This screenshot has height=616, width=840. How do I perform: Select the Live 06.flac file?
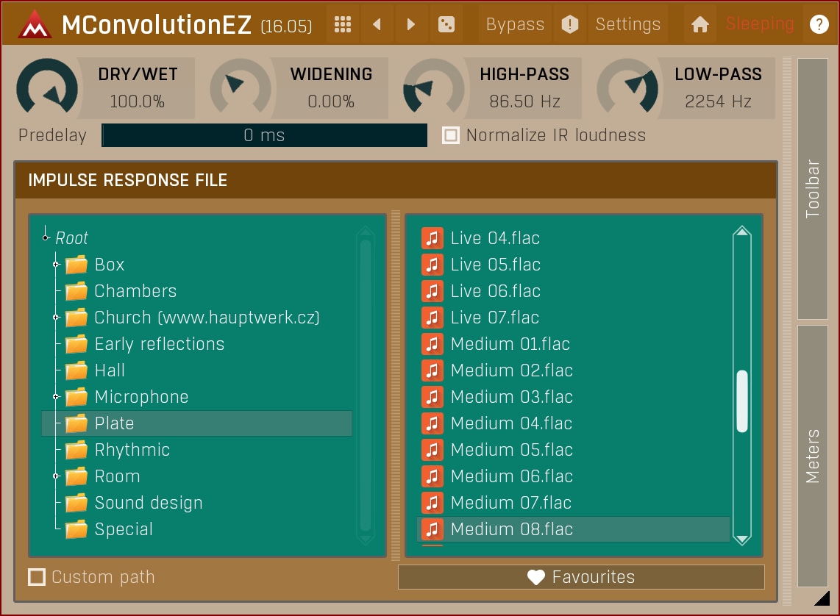573,291
